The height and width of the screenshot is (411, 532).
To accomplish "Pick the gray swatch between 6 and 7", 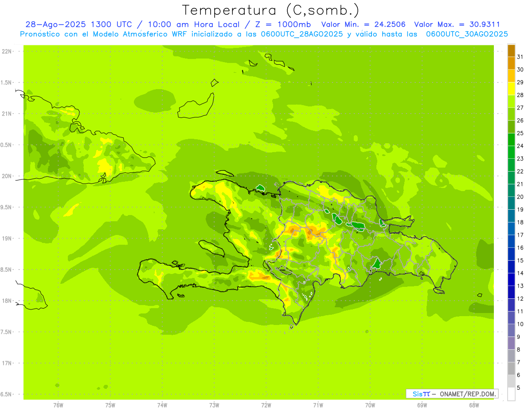I will (x=511, y=368).
